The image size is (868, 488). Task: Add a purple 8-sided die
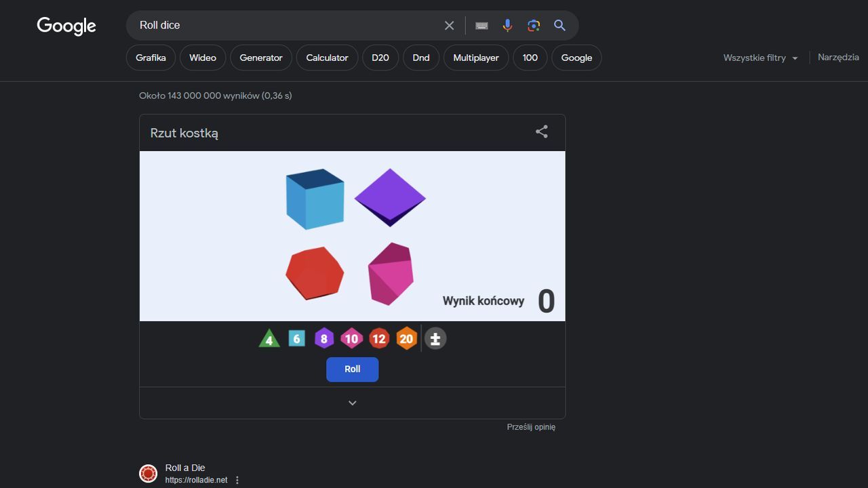click(324, 338)
